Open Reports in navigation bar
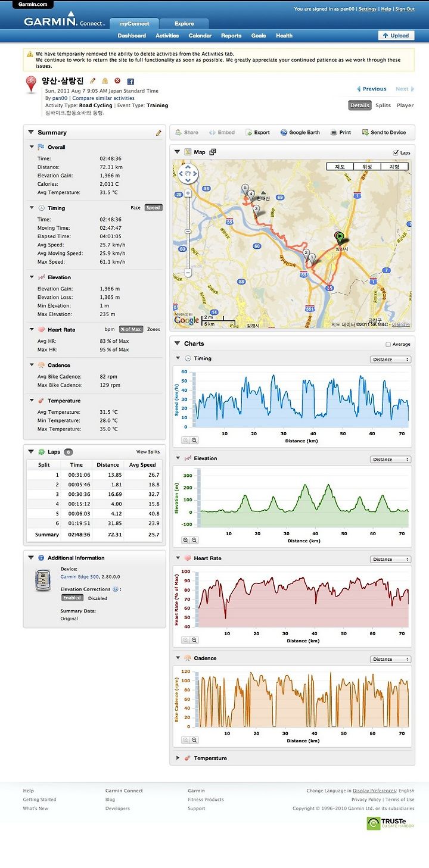This screenshot has width=429, height=868. (x=232, y=36)
